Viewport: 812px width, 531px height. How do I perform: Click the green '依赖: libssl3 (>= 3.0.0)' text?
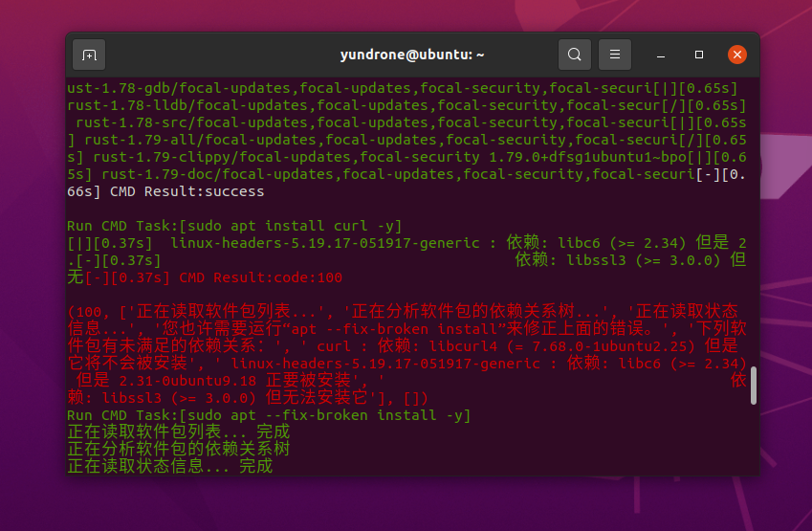618,260
